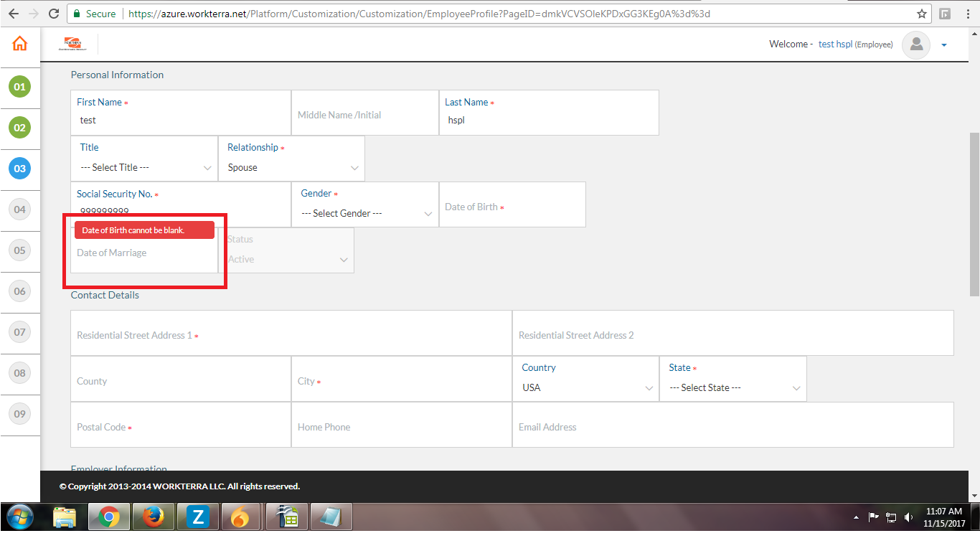This screenshot has height=551, width=980.
Task: Click the Date of Birth field
Action: point(512,207)
